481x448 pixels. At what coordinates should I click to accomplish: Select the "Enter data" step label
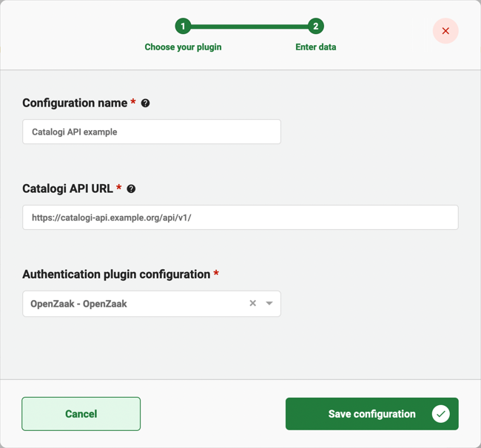pos(316,47)
